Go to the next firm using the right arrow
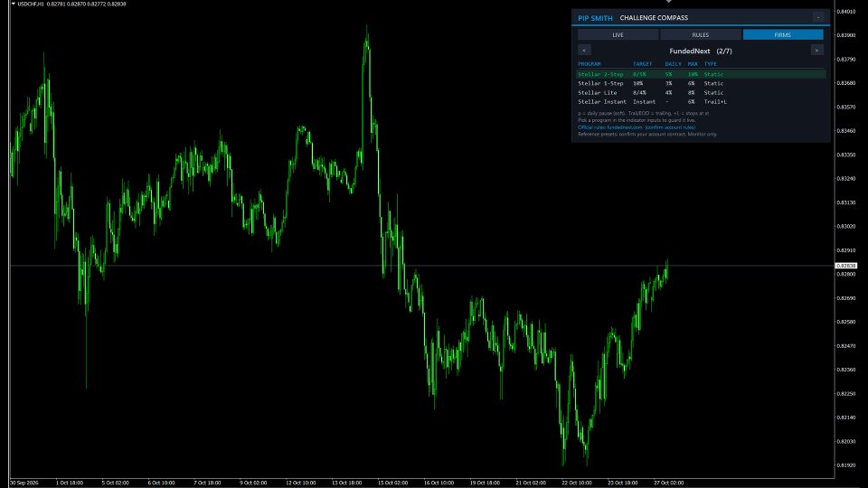The height and width of the screenshot is (488, 868). point(816,51)
